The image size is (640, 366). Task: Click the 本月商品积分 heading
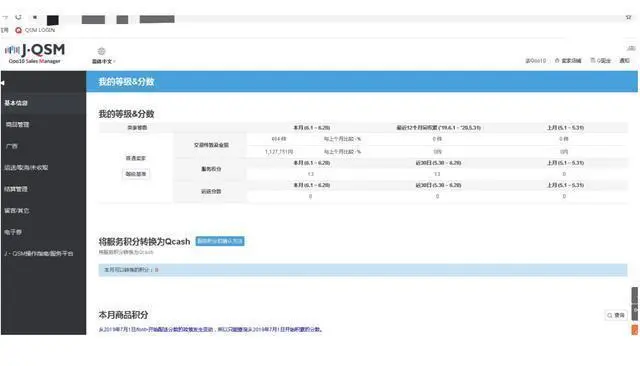(x=123, y=315)
